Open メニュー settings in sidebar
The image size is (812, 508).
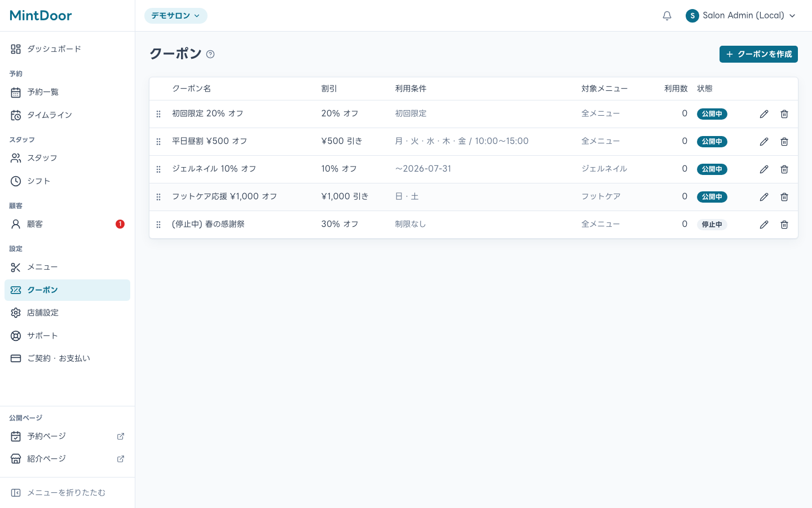point(67,267)
